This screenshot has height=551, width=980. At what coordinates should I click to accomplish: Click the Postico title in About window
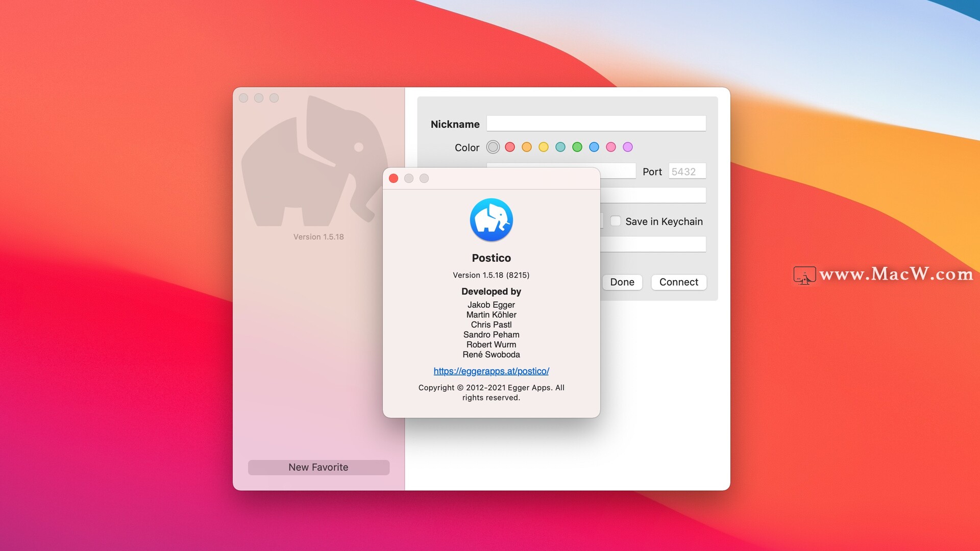pyautogui.click(x=491, y=258)
